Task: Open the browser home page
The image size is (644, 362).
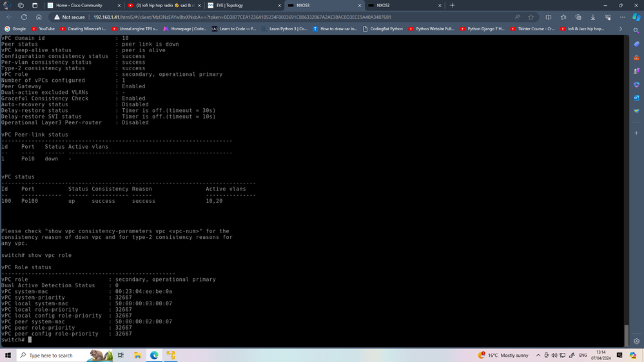Action: click(39, 17)
